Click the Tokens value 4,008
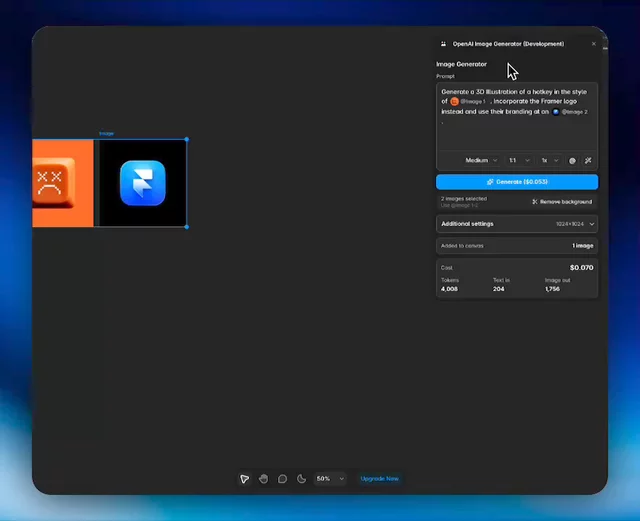 [449, 289]
